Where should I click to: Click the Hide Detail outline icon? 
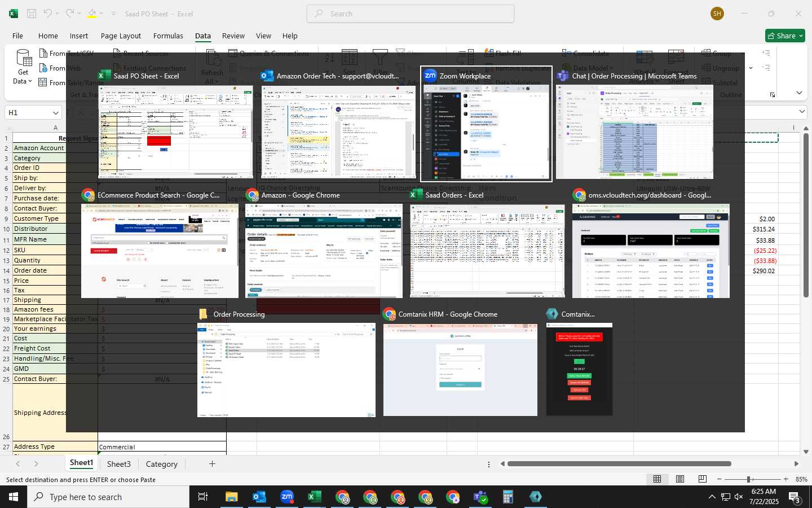(x=766, y=68)
